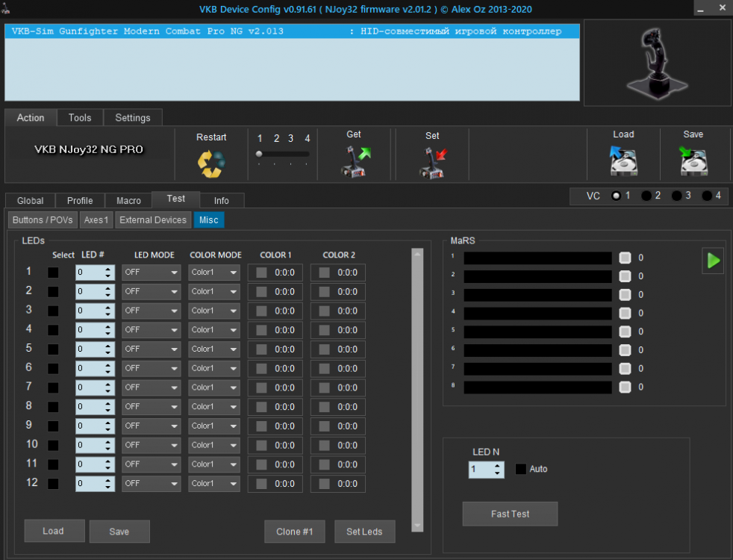Click COLOR 1 swatch in row 2
The height and width of the screenshot is (560, 733).
pos(261,292)
